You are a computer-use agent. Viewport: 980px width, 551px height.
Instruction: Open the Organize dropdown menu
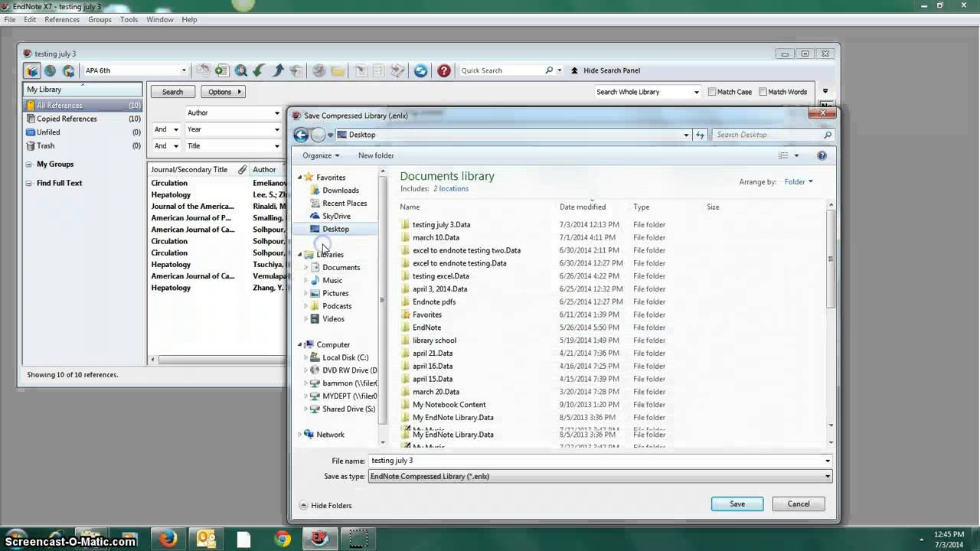coord(321,155)
